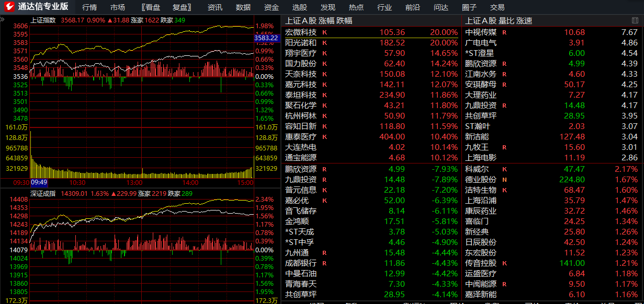The image size is (644, 304).
Task: Click the K marker beside 传音控股
Action: coord(504,263)
